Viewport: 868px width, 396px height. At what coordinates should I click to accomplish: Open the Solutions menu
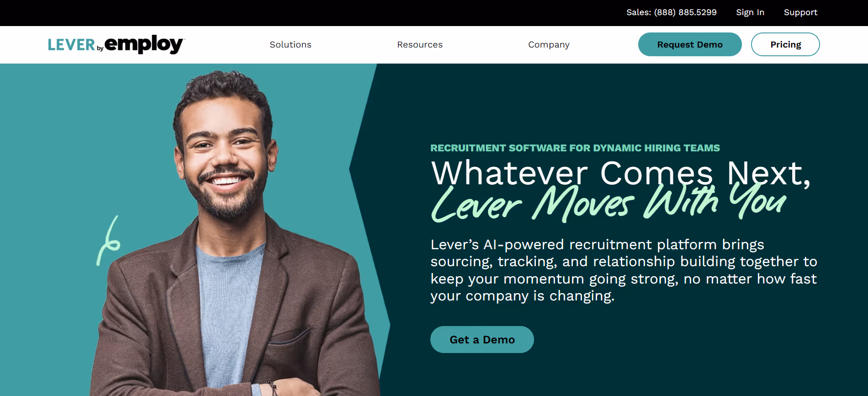coord(291,44)
